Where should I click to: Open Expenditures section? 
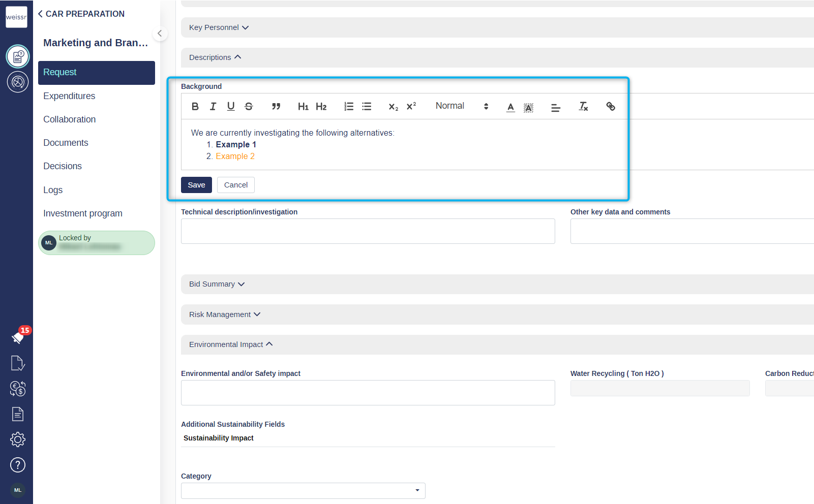pyautogui.click(x=69, y=96)
